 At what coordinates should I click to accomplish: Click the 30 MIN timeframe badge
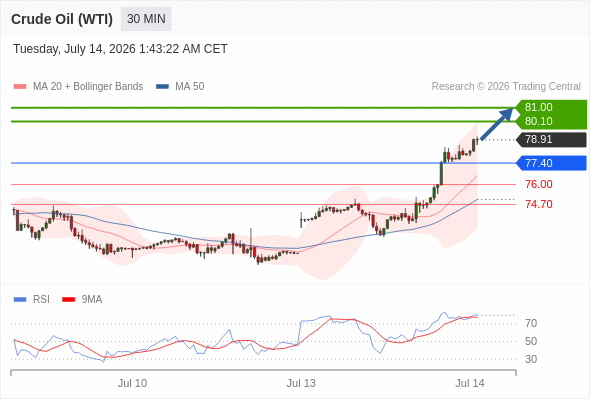[x=146, y=19]
